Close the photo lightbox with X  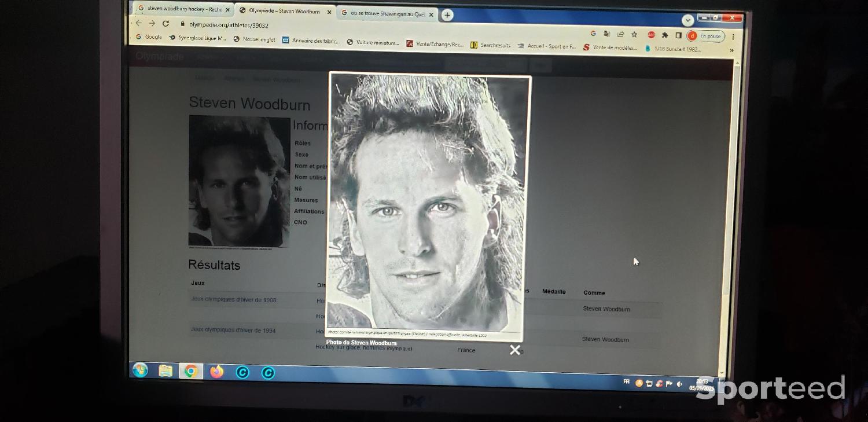pos(515,350)
